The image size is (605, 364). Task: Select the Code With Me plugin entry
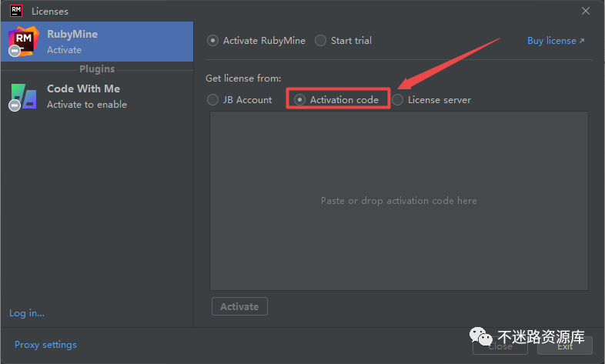(x=97, y=97)
